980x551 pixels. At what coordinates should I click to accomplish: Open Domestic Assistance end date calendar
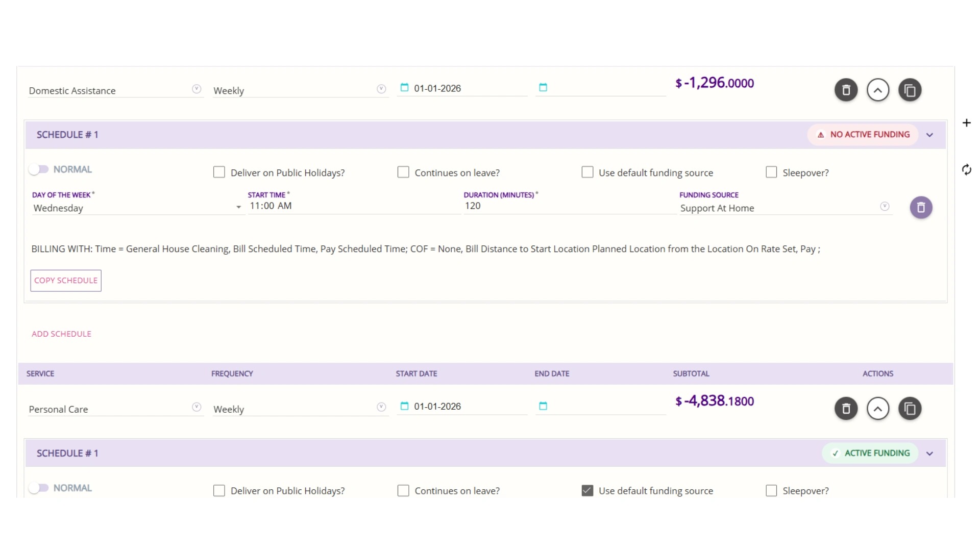(x=543, y=88)
